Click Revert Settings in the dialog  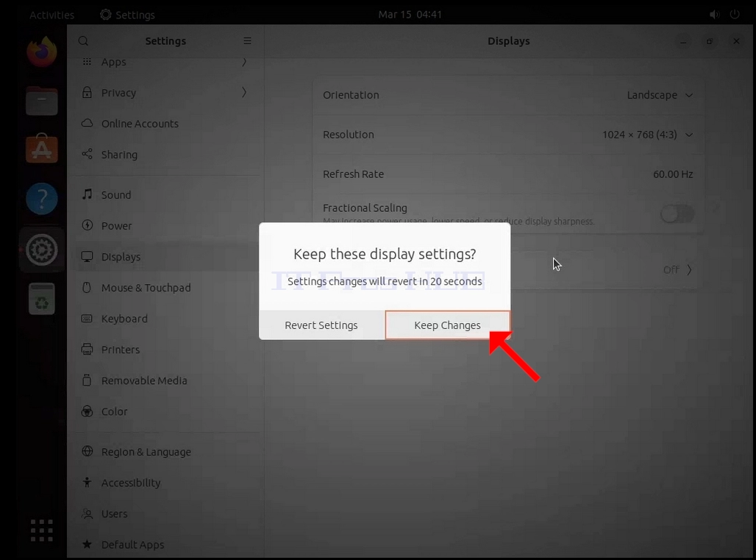coord(321,325)
